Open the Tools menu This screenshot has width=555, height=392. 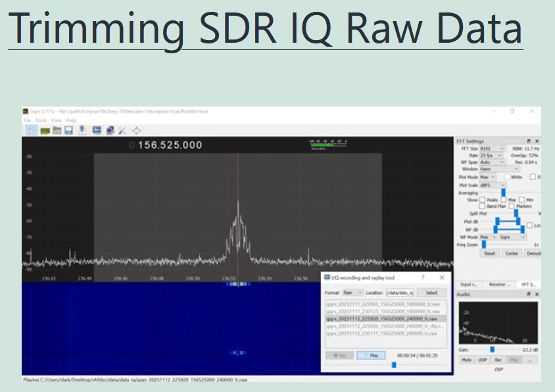[x=41, y=120]
